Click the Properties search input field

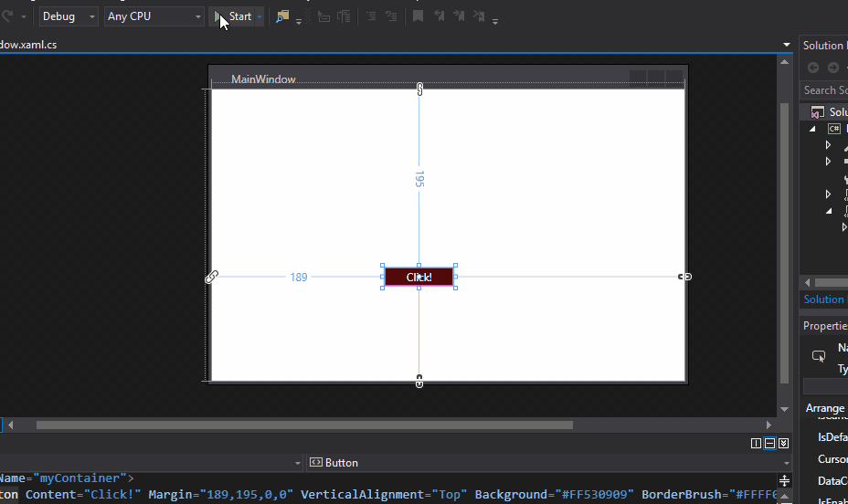tap(825, 386)
